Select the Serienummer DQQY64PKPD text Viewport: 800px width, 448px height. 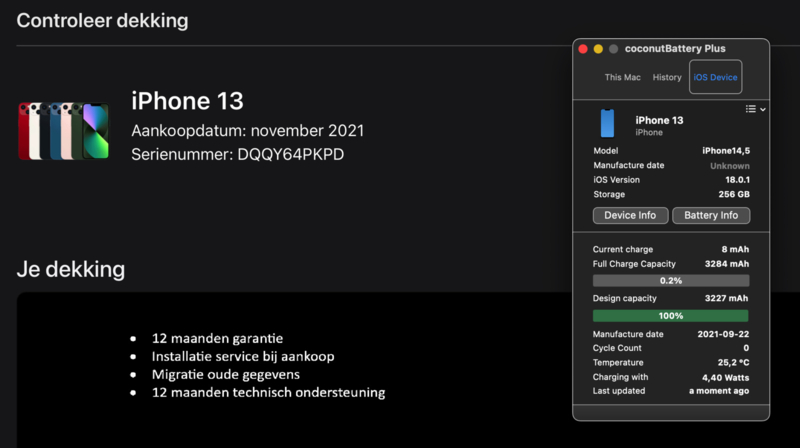[238, 155]
